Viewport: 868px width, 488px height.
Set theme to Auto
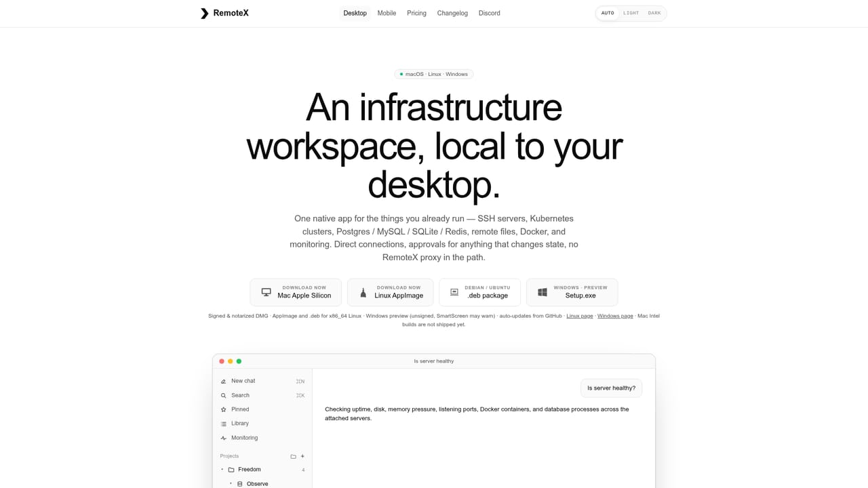coord(608,13)
